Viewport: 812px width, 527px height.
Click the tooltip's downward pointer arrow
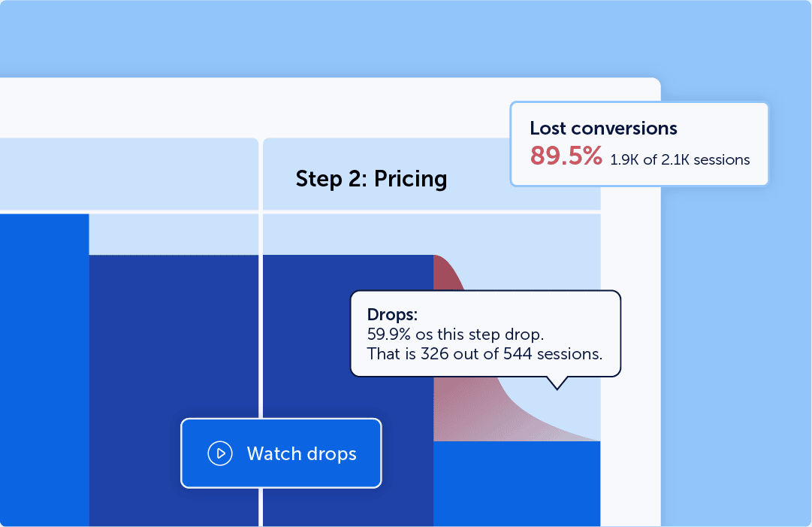click(557, 383)
